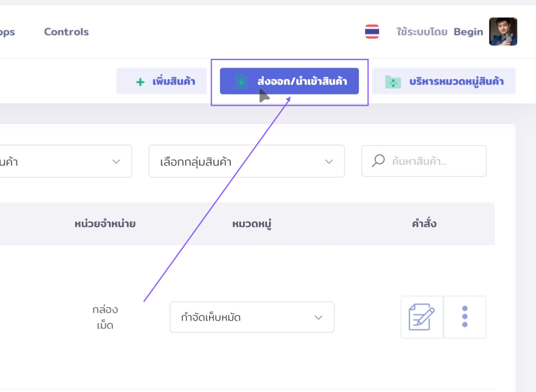Open the Controls menu
Image resolution: width=536 pixels, height=392 pixels.
[66, 31]
